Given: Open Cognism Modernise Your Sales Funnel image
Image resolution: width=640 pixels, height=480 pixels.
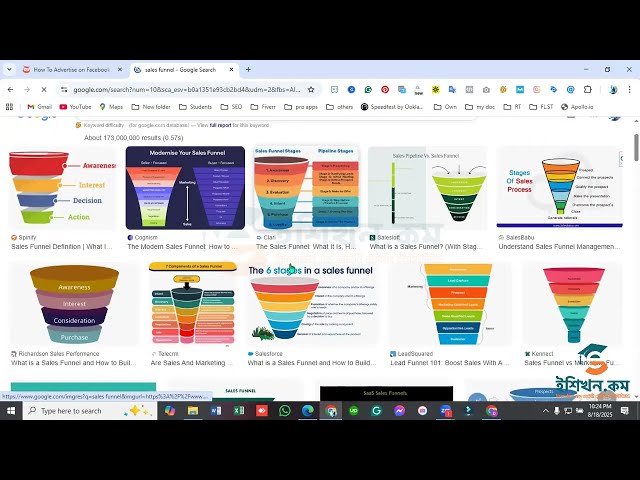Looking at the screenshot, I should pos(185,188).
